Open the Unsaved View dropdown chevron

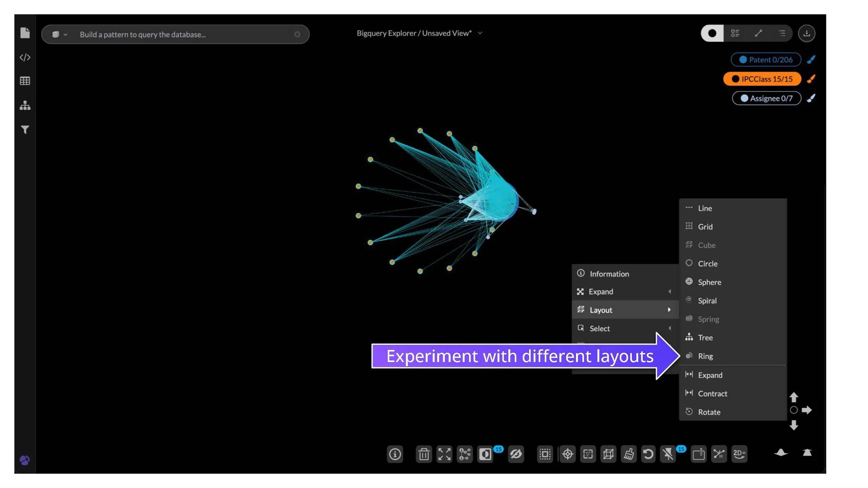click(x=480, y=33)
